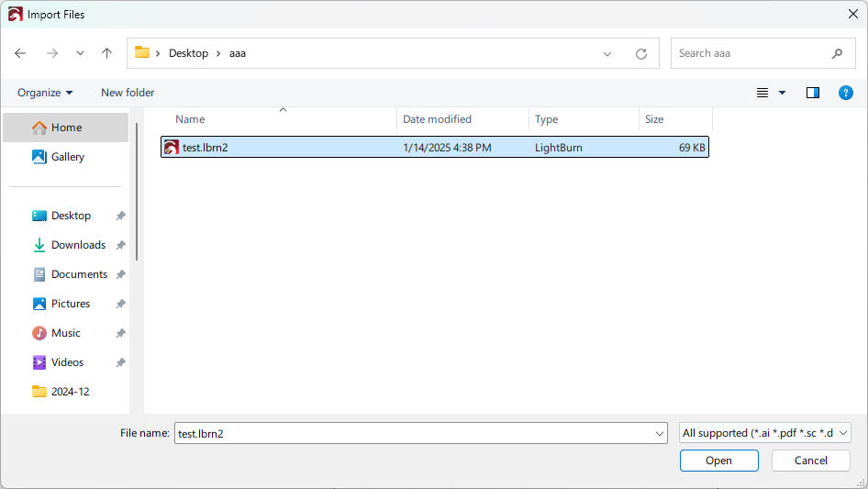Screen dimensions: 868x489
Task: Toggle the preview pane icon
Action: click(x=812, y=93)
